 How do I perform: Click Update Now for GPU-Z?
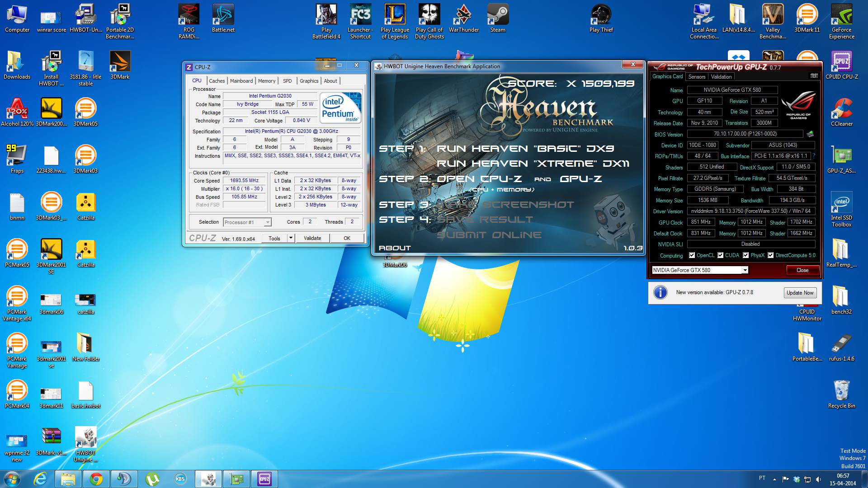800,293
